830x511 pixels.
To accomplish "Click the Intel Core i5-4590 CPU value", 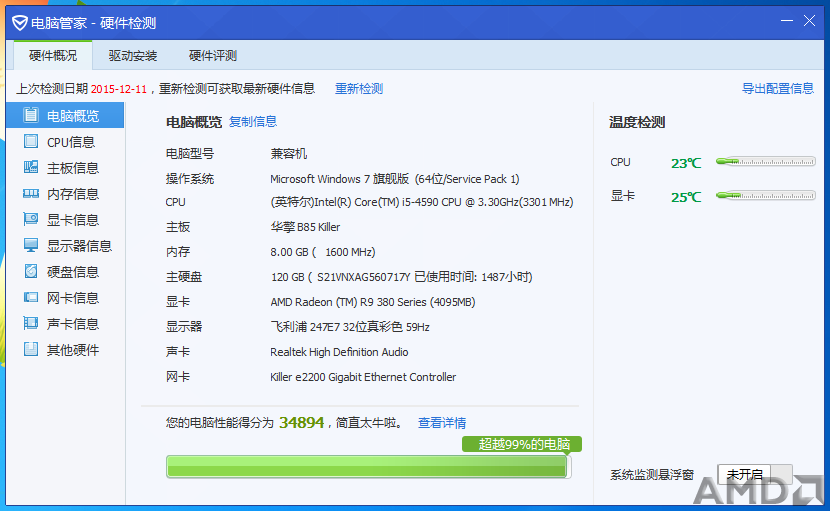I will pos(422,202).
